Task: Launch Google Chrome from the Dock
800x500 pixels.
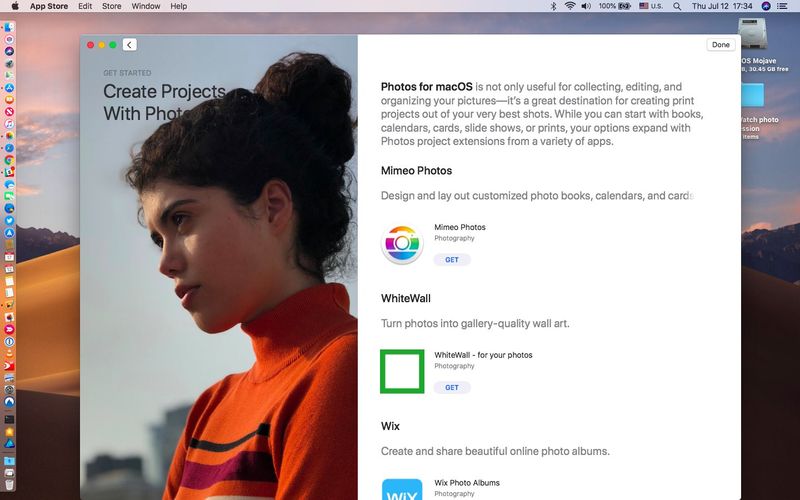Action: pos(9,160)
